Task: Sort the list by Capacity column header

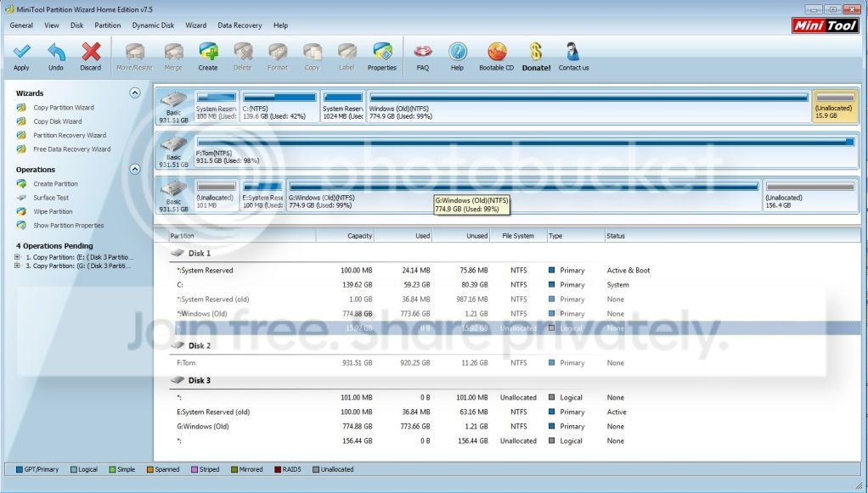Action: click(346, 236)
